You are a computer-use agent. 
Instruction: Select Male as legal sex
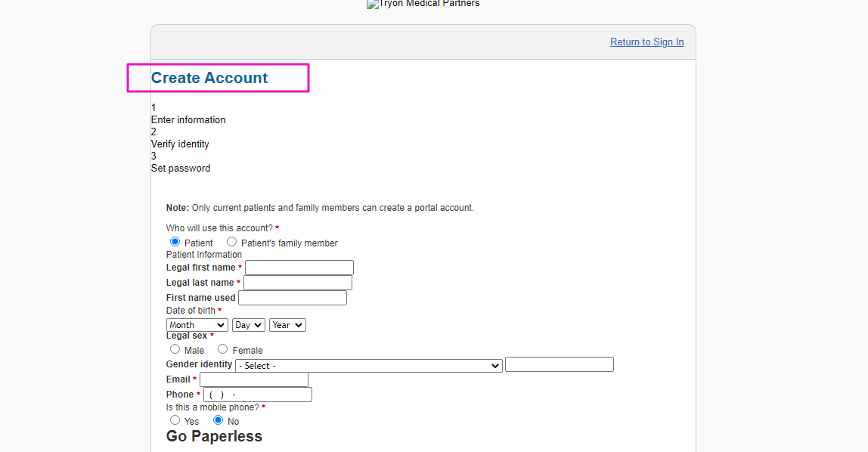[x=175, y=349]
